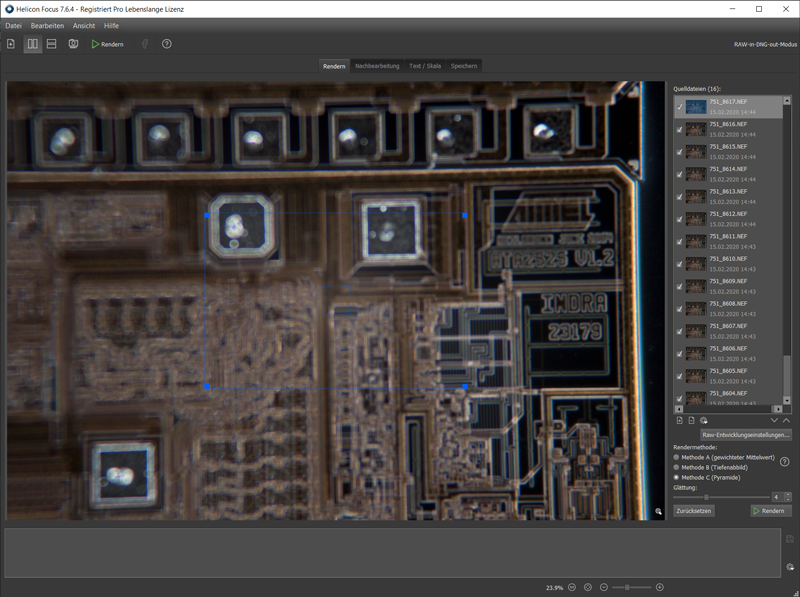Screen dimensions: 800x597
Task: Click the camera capture icon in toolbar
Action: coord(73,44)
